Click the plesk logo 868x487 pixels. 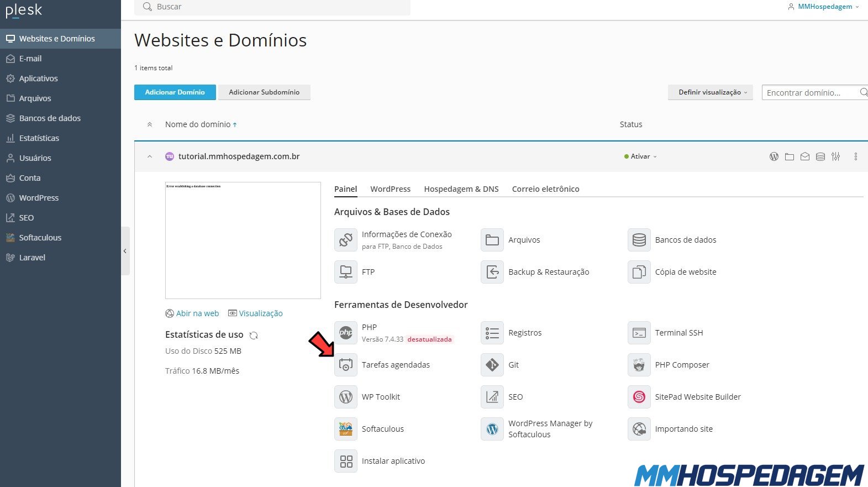click(x=24, y=11)
